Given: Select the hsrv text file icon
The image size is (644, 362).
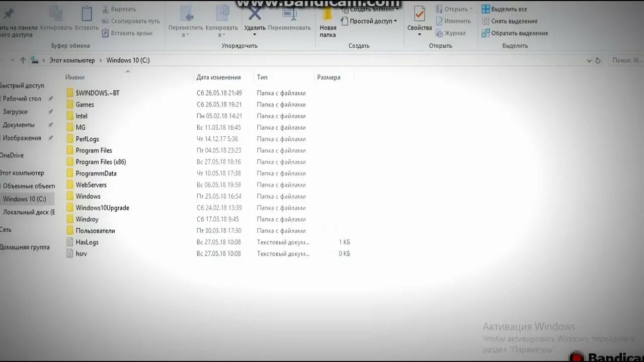Looking at the screenshot, I should click(70, 254).
